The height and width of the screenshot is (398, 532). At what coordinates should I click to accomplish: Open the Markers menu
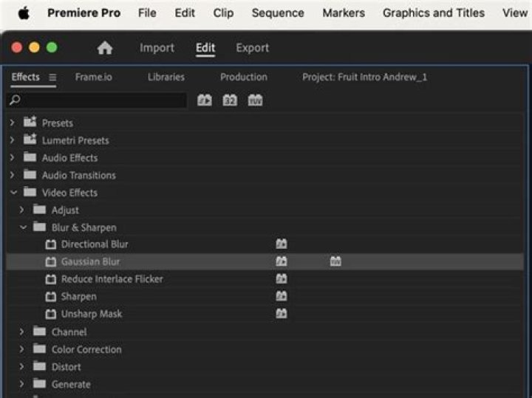[344, 13]
